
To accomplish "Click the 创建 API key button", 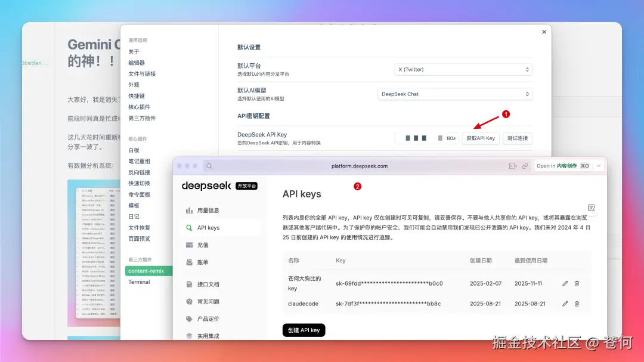I will 304,330.
